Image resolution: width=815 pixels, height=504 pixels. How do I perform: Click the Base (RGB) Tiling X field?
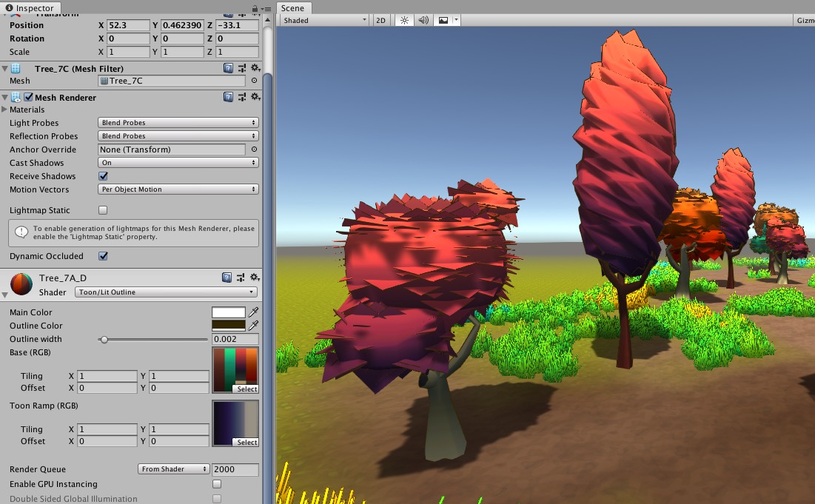click(x=107, y=376)
